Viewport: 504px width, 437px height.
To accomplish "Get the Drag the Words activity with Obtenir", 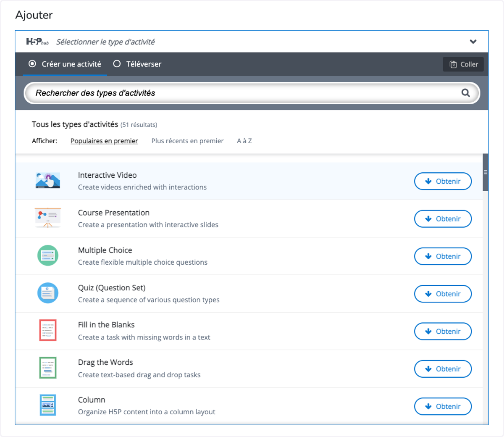I will 443,369.
